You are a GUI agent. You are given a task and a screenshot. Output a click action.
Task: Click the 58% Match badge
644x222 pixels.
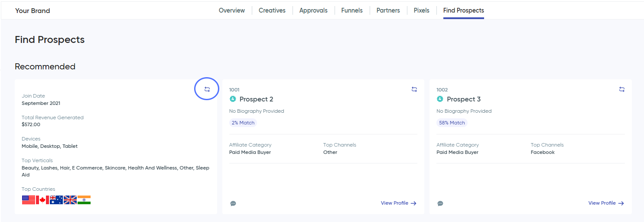pyautogui.click(x=452, y=123)
